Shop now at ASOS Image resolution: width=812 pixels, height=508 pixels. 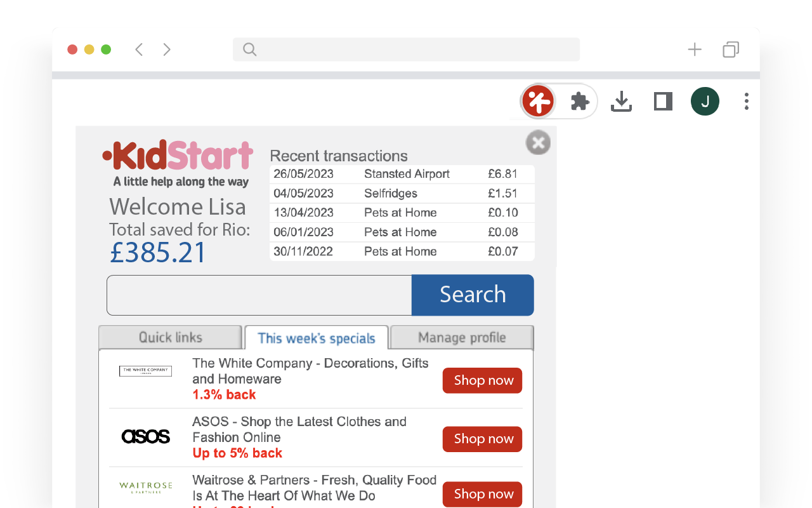483,439
